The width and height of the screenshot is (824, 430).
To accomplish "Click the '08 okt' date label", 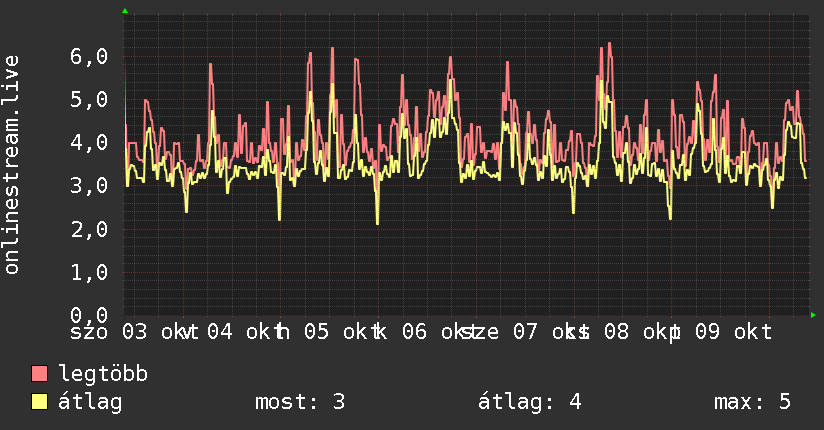I will (x=642, y=332).
